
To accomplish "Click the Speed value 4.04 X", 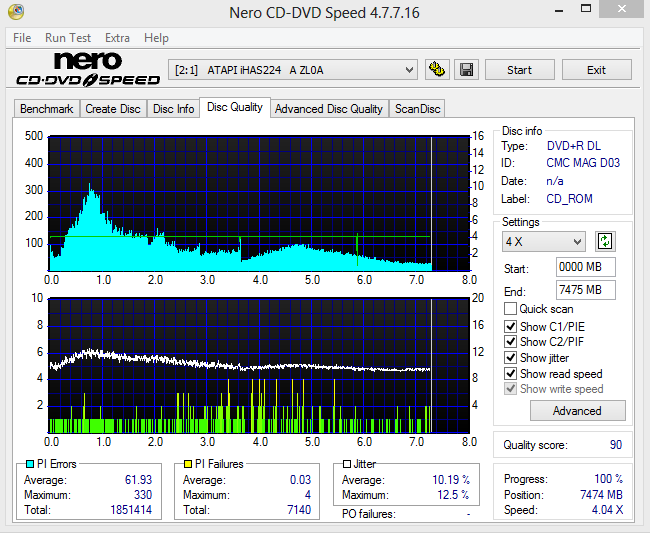I will point(607,509).
